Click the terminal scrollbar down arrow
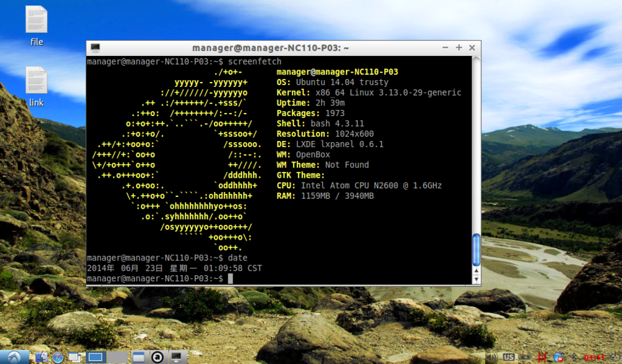This screenshot has width=622, height=364. click(x=476, y=280)
